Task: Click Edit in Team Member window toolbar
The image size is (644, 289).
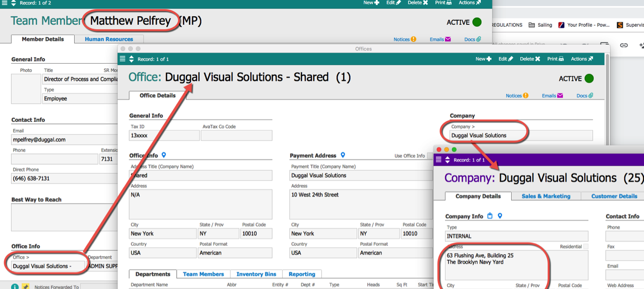Action: coord(393,3)
